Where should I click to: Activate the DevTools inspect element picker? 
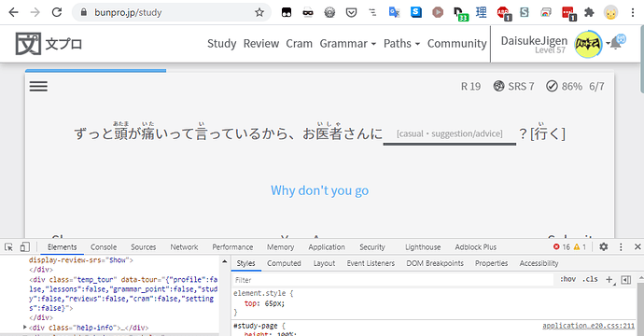(x=8, y=246)
